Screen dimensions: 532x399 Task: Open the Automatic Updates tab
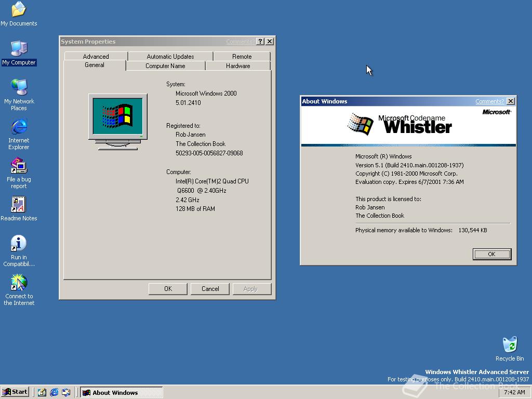tap(170, 56)
